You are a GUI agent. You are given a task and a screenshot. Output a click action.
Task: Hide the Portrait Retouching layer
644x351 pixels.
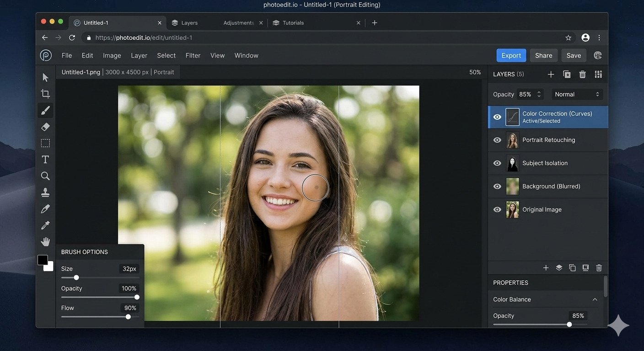tap(497, 140)
